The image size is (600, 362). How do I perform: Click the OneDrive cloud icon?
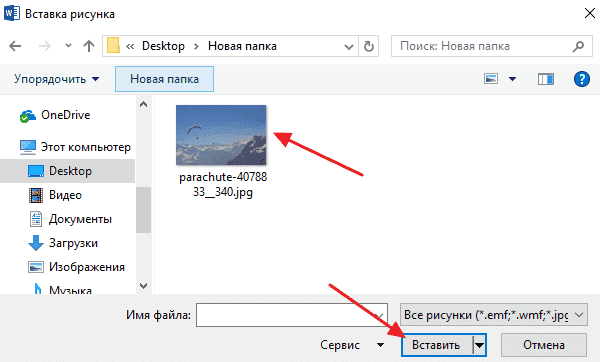(x=28, y=116)
